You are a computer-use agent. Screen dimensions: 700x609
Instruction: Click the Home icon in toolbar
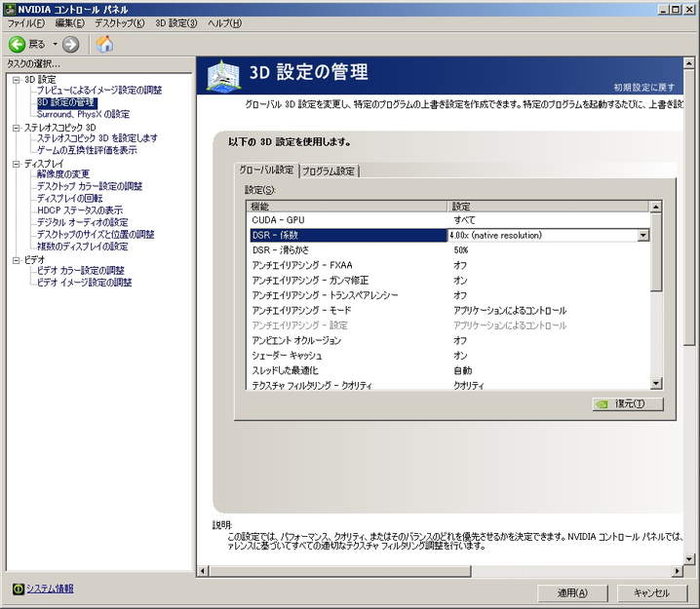(104, 44)
